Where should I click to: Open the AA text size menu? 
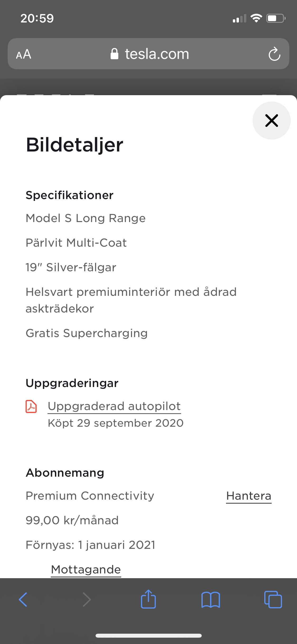pos(23,54)
